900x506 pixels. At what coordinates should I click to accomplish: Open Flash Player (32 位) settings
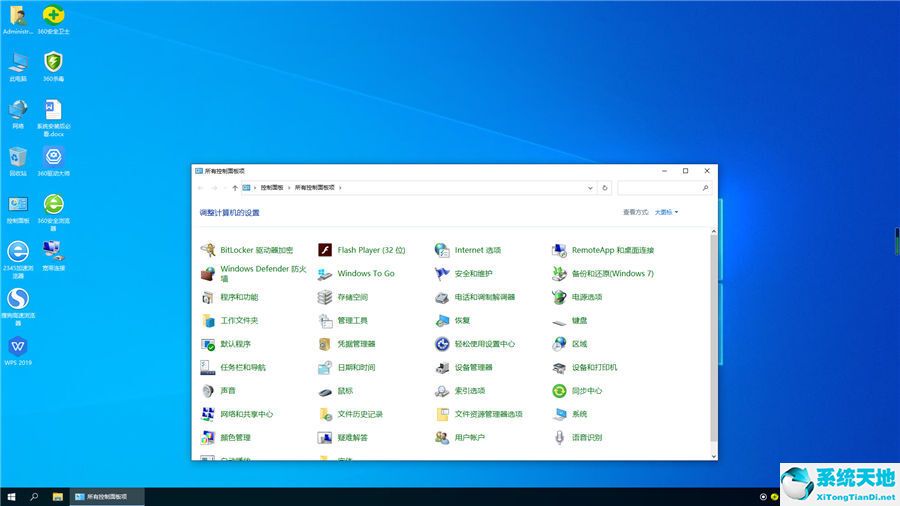(371, 250)
